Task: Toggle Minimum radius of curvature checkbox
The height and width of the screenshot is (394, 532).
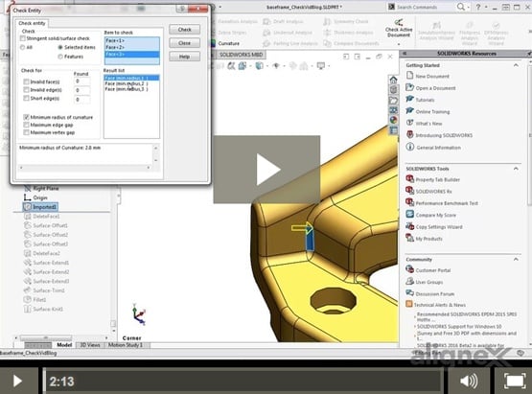Action: (x=26, y=117)
